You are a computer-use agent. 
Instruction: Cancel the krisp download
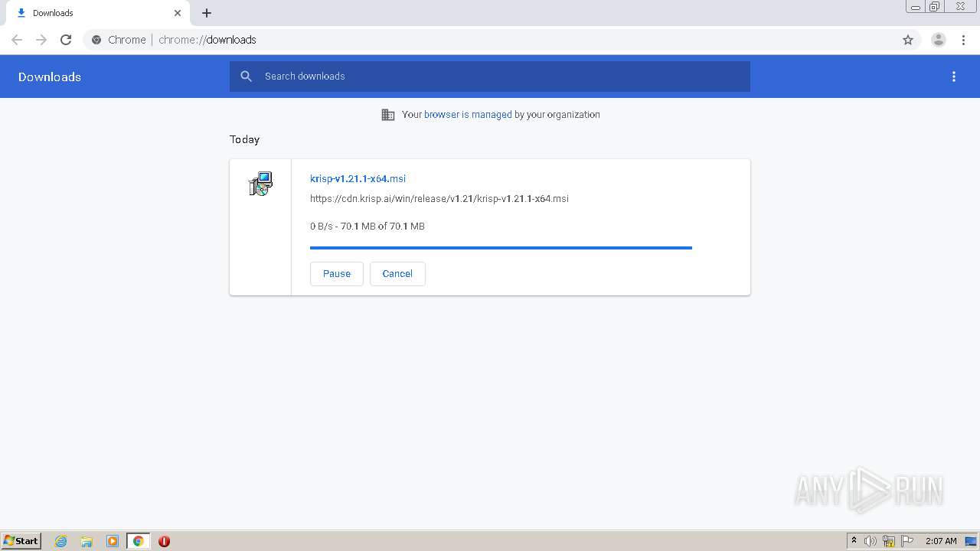[x=397, y=274]
